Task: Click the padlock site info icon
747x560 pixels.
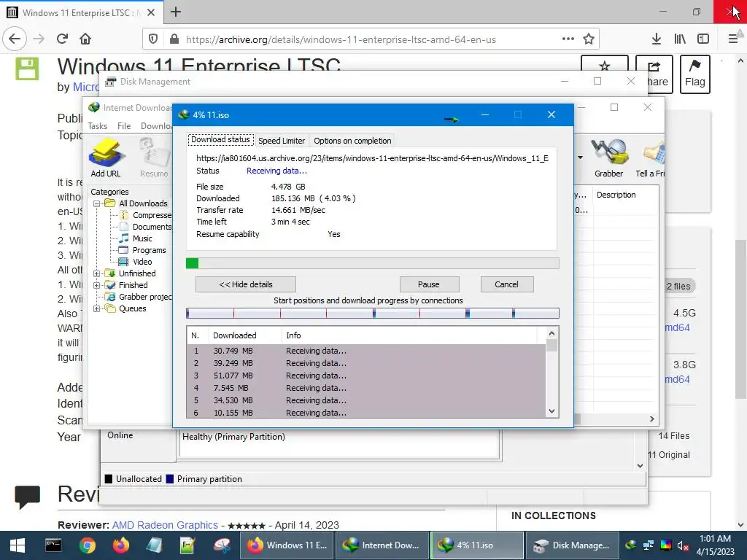Action: pyautogui.click(x=174, y=39)
